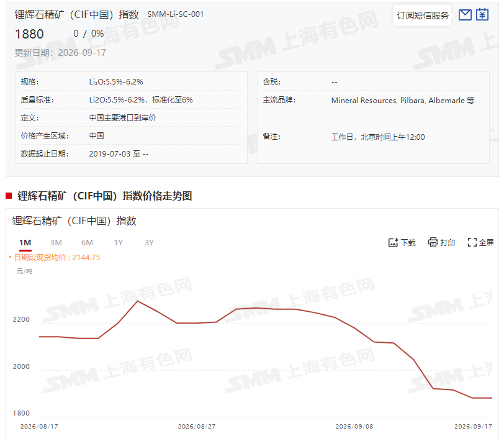Click the fullscreen brackets icon
Screen dimensions: 504x441
472,242
